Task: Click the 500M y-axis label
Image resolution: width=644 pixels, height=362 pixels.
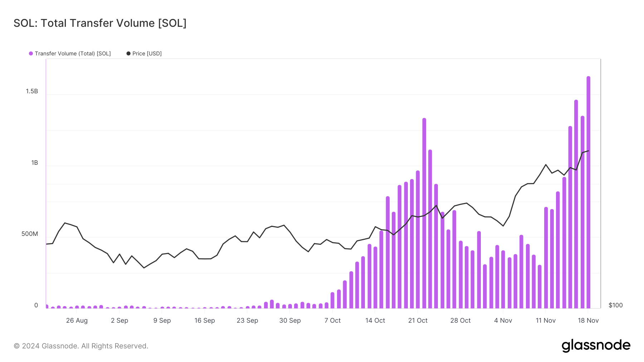Action: (30, 234)
